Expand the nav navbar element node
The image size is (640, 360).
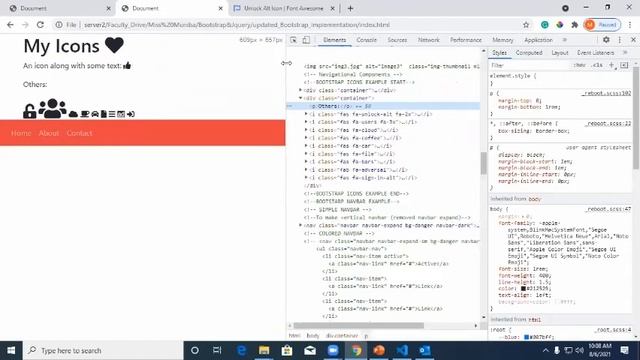pos(301,225)
